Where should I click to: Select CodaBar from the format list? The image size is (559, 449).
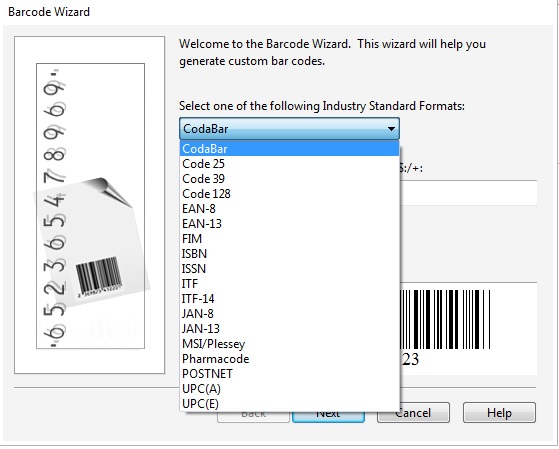[289, 149]
